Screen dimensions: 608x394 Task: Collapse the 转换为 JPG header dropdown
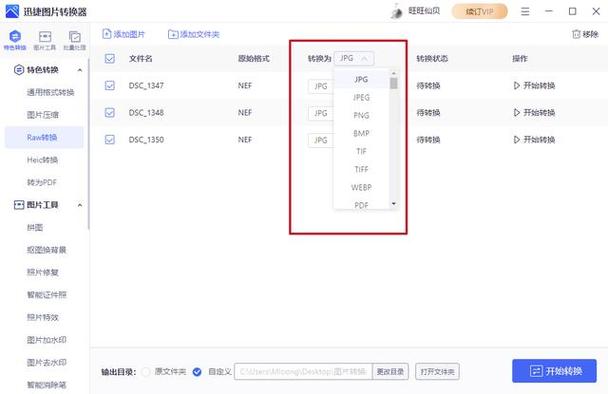(354, 58)
